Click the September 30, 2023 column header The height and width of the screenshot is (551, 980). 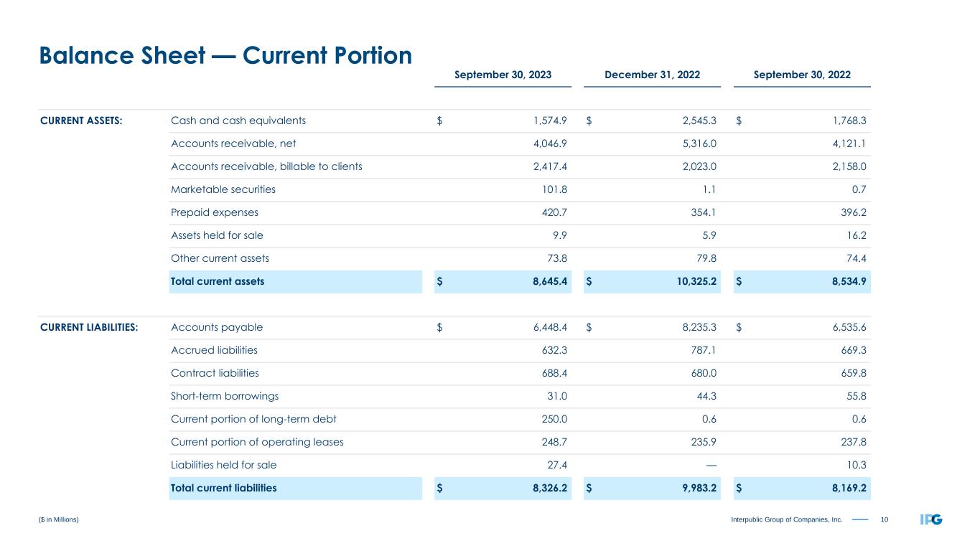point(503,75)
